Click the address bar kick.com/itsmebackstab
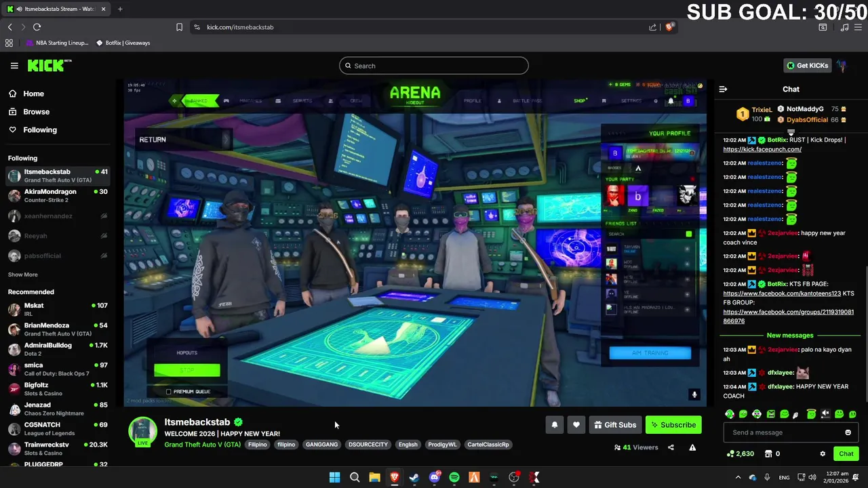The height and width of the screenshot is (488, 868). pos(240,27)
